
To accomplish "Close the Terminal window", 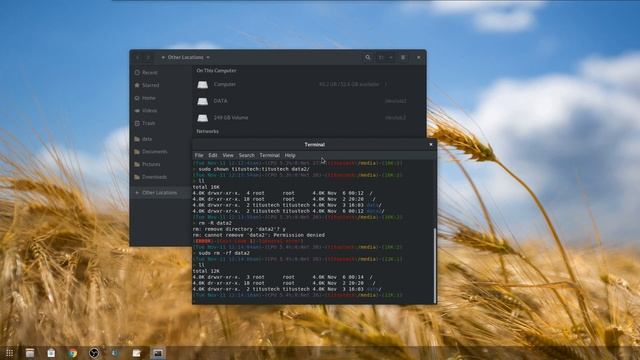I will tap(431, 144).
